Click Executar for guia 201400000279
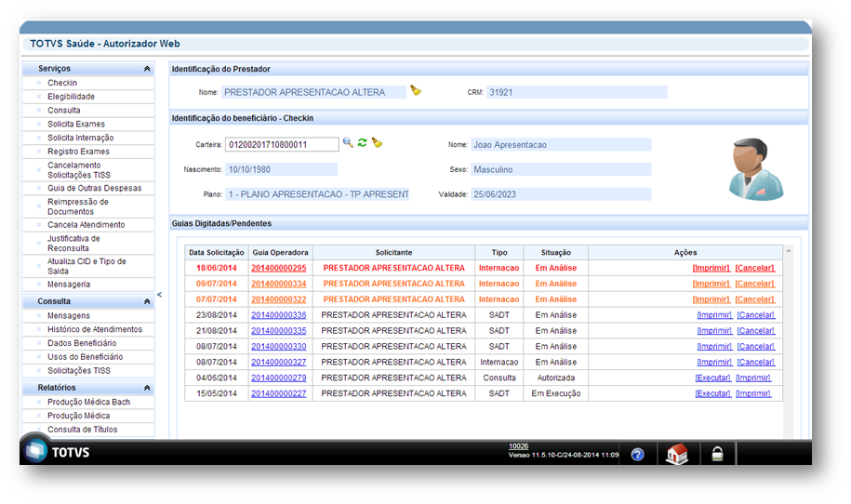 [x=712, y=378]
